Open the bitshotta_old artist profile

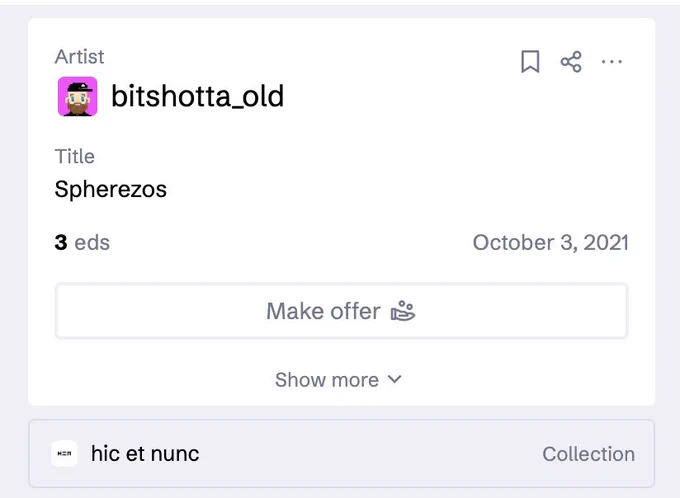197,96
